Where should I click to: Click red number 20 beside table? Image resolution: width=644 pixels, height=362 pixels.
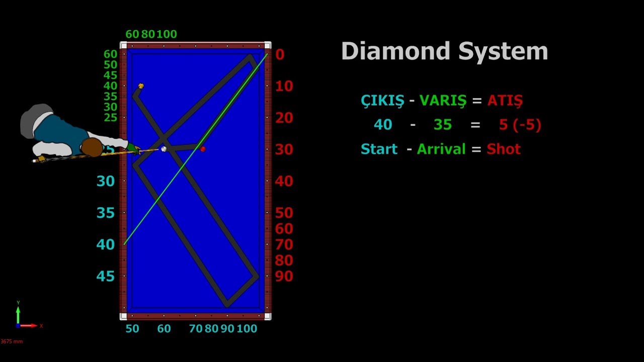pyautogui.click(x=284, y=118)
